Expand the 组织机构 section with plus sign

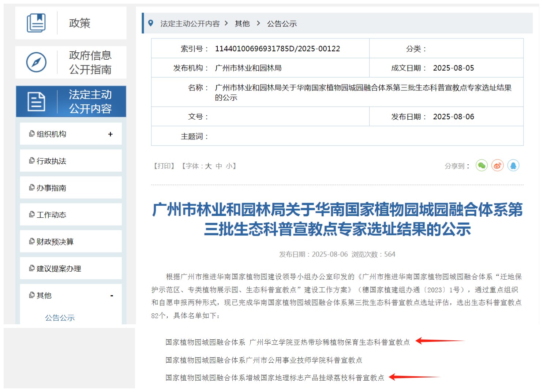point(110,134)
